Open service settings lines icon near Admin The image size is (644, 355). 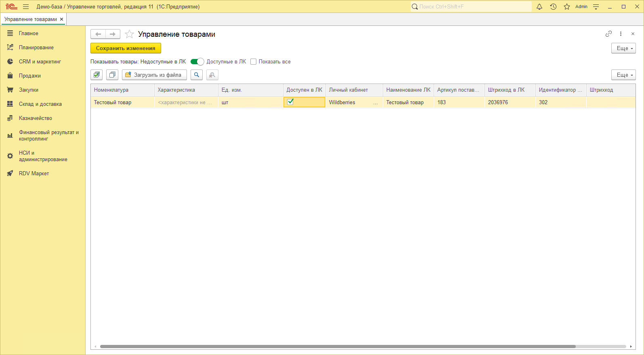click(596, 6)
